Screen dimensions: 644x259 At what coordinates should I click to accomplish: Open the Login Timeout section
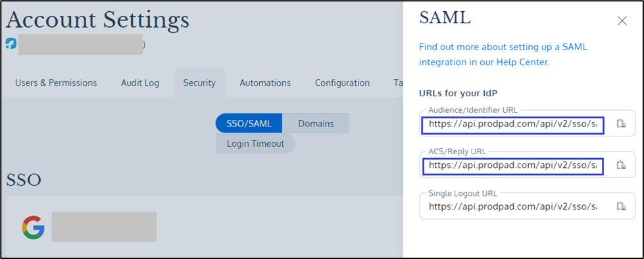255,144
